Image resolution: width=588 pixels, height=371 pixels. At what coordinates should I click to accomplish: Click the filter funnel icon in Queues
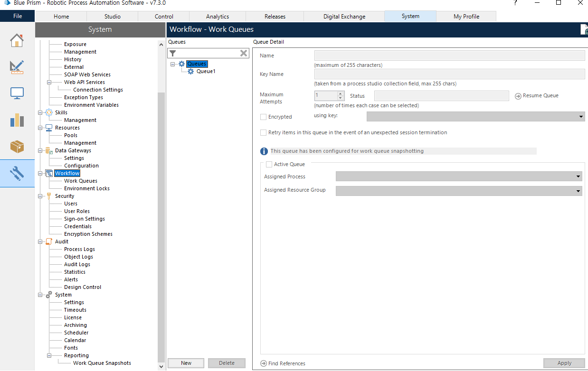173,53
